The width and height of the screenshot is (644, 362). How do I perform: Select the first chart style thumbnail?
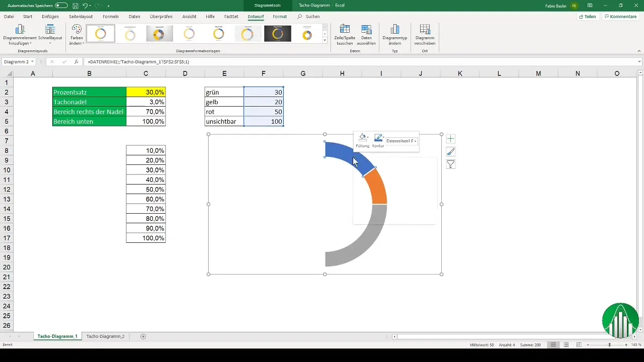pos(101,34)
